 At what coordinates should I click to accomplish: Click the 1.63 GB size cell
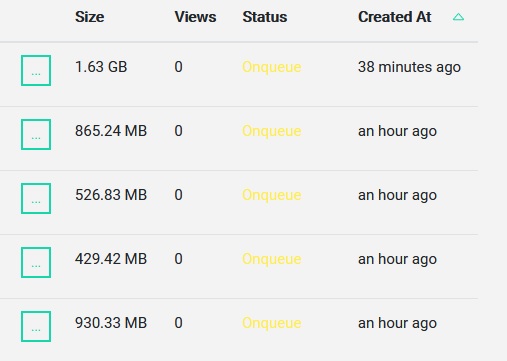coord(101,67)
